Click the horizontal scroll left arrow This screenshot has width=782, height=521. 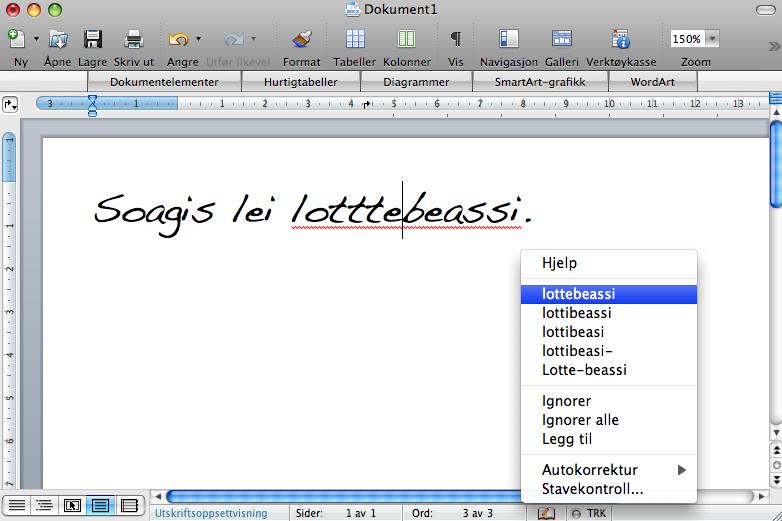[x=158, y=496]
